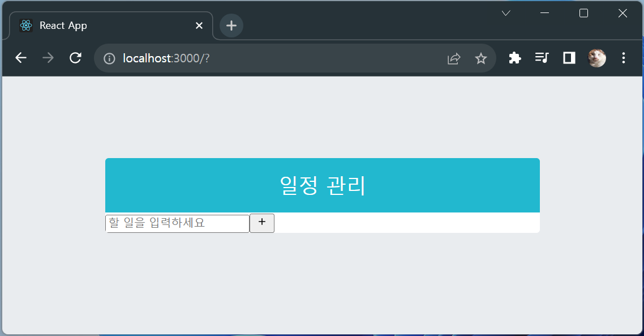Screen dimensions: 644x336
Task: Minimize the browser window
Action: tap(544, 13)
